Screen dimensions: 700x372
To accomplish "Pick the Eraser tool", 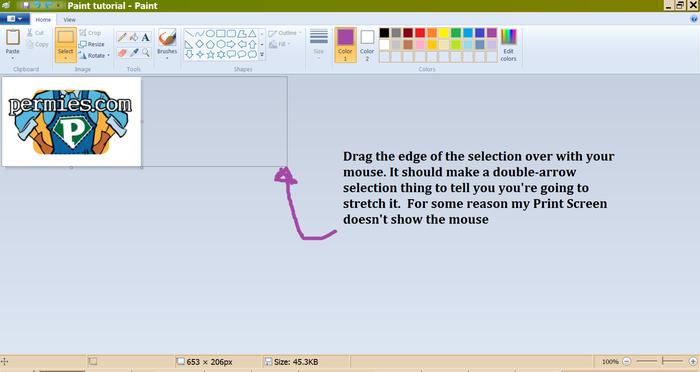I will pyautogui.click(x=122, y=53).
